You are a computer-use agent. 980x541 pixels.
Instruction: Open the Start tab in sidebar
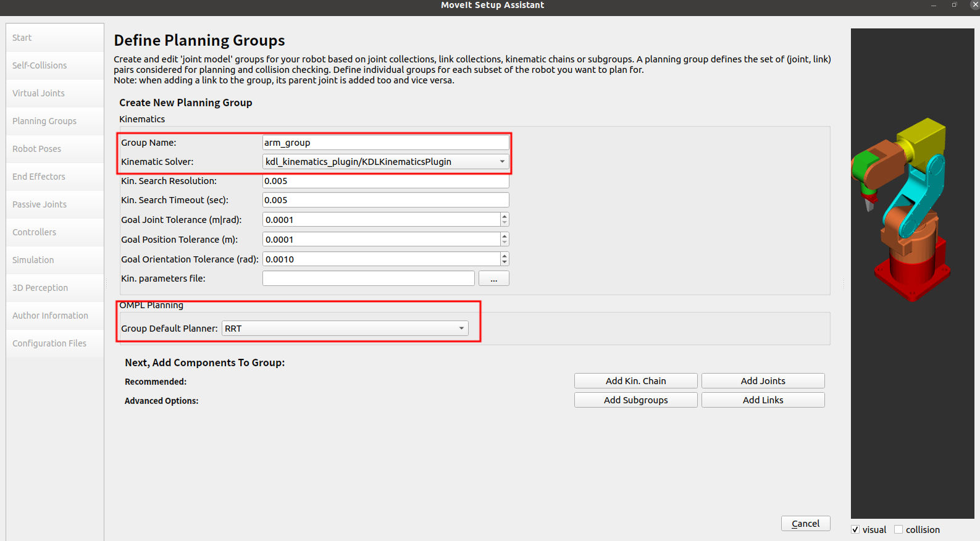click(55, 38)
